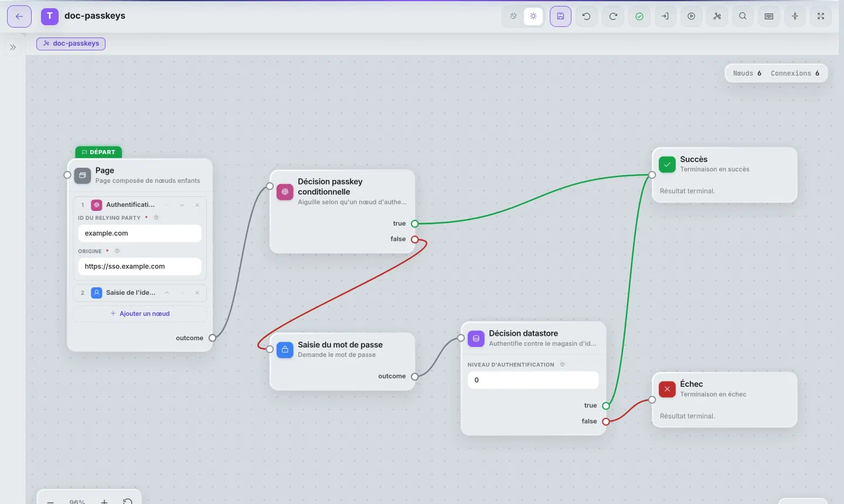The width and height of the screenshot is (844, 504).
Task: Move Authentification child node down
Action: pyautogui.click(x=182, y=205)
